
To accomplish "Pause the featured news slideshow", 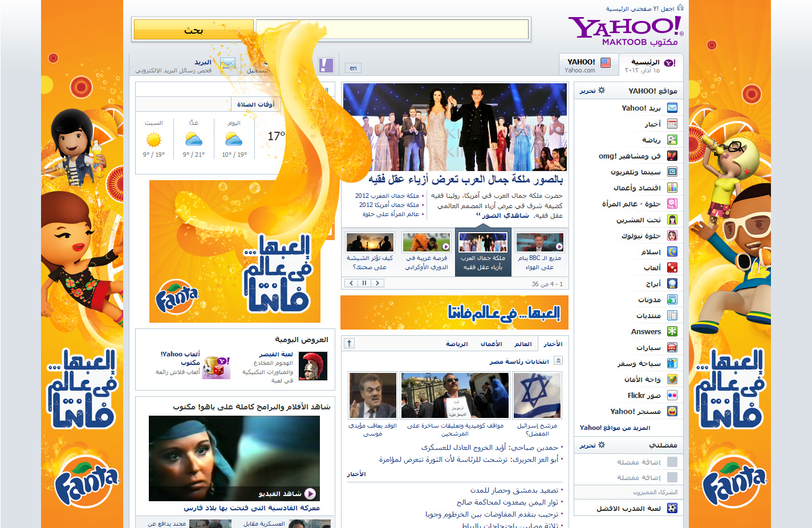I will (x=364, y=283).
